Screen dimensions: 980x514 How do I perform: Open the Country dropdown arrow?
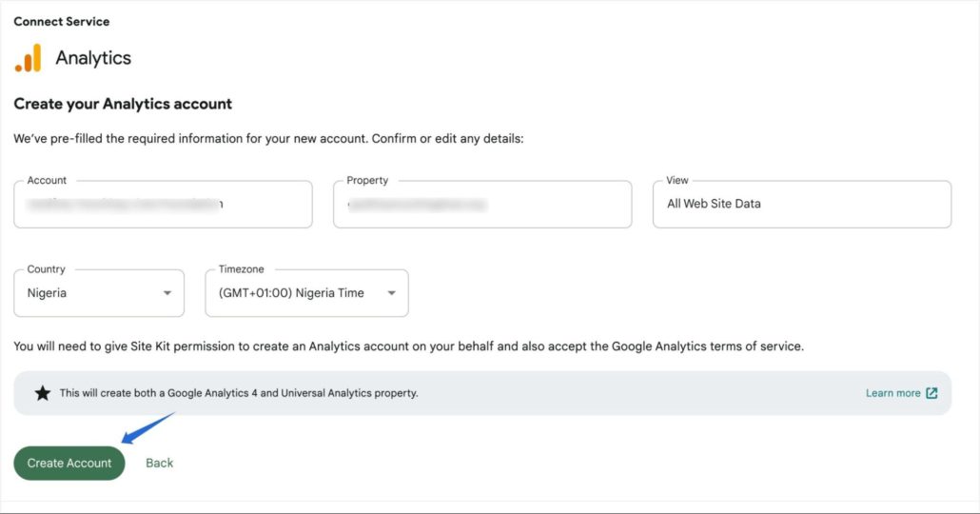tap(167, 293)
